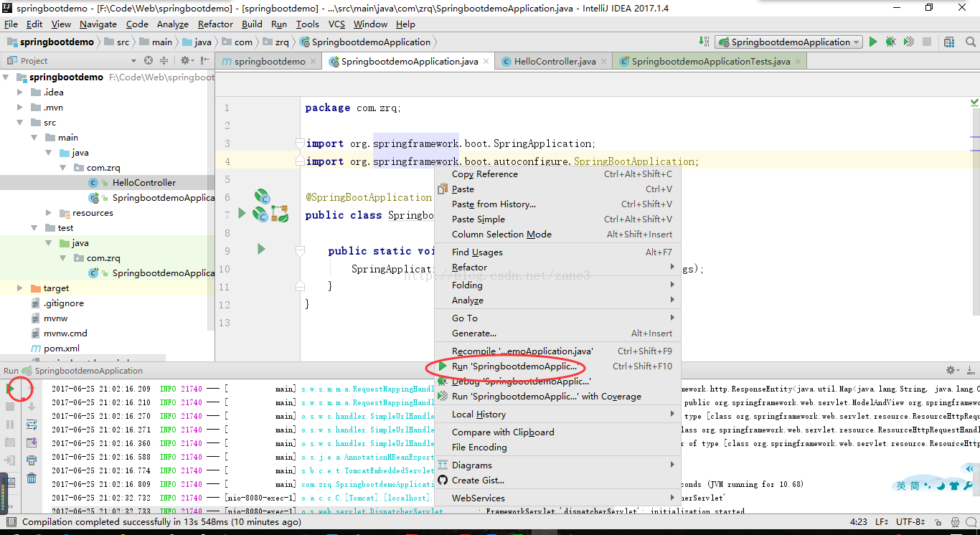This screenshot has width=980, height=535.
Task: Click the run gutter arrow on line 9
Action: [261, 249]
